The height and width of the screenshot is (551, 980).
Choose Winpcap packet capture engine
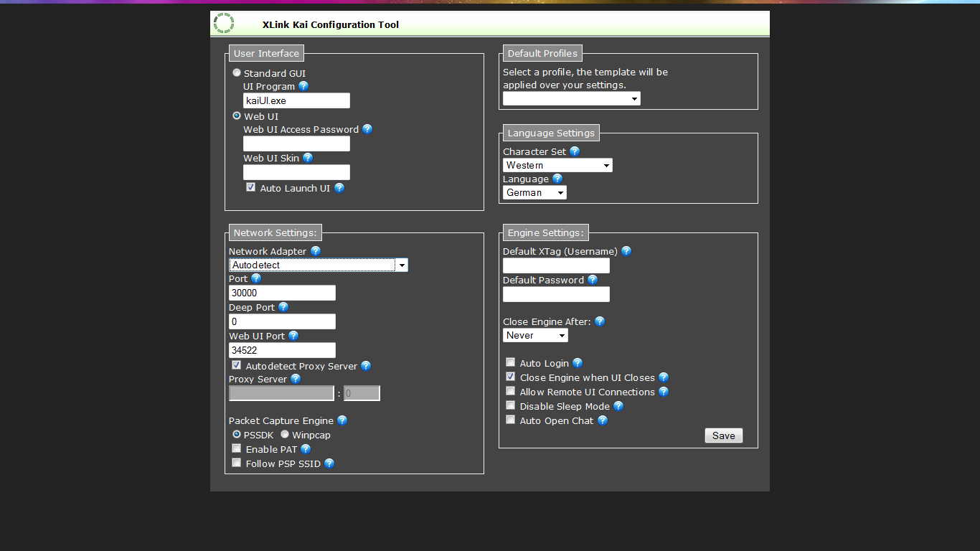point(285,434)
